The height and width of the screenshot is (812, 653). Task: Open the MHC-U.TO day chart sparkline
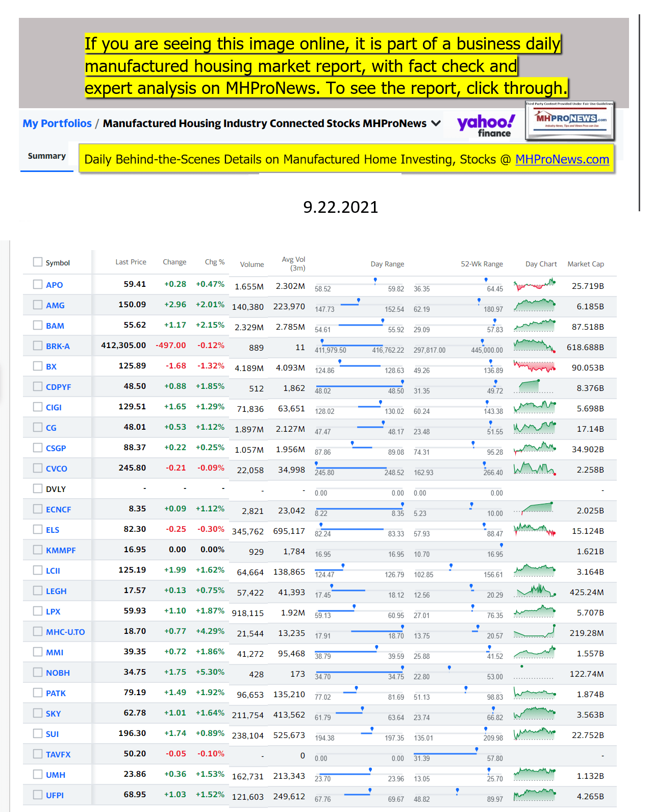click(x=535, y=631)
